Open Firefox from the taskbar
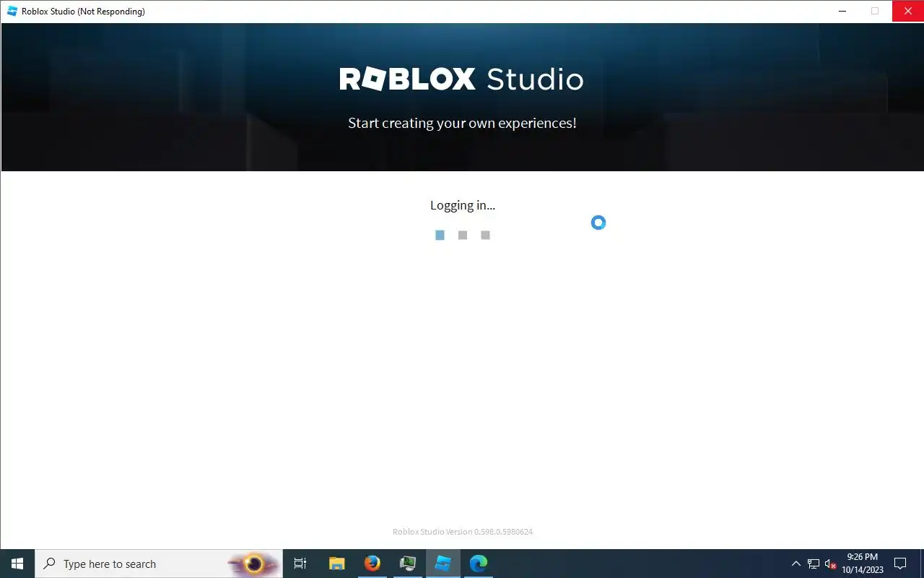This screenshot has width=924, height=578. (x=372, y=564)
